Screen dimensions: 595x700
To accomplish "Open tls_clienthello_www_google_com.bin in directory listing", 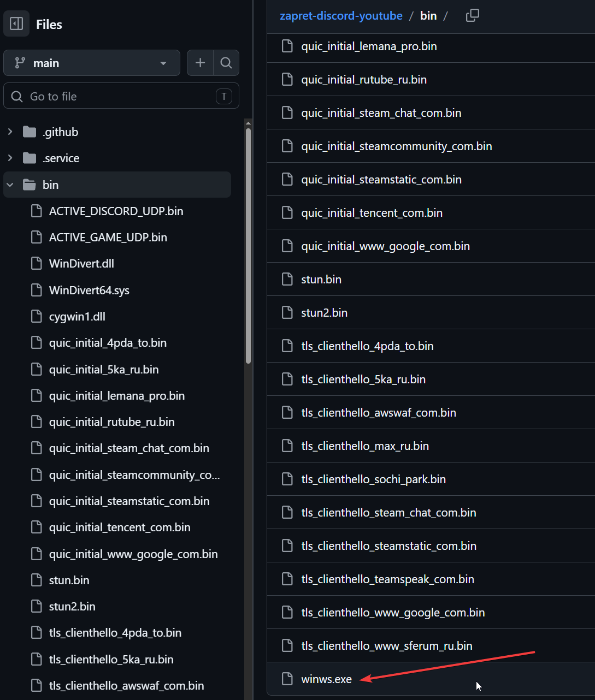I will click(393, 612).
